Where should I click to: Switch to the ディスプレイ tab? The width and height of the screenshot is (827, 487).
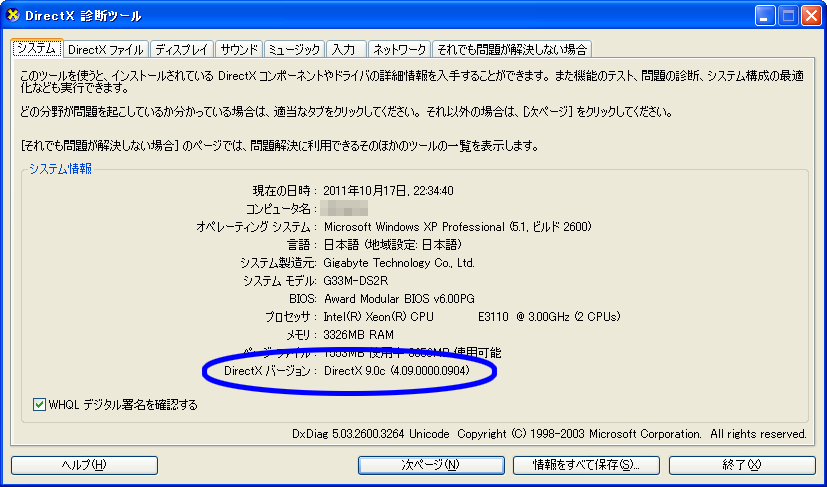(182, 50)
